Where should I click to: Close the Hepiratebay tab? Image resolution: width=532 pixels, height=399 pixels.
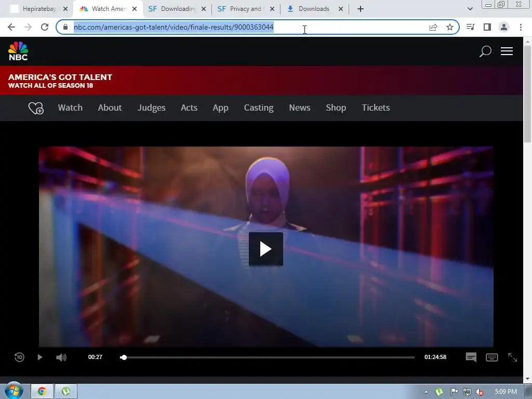[65, 9]
